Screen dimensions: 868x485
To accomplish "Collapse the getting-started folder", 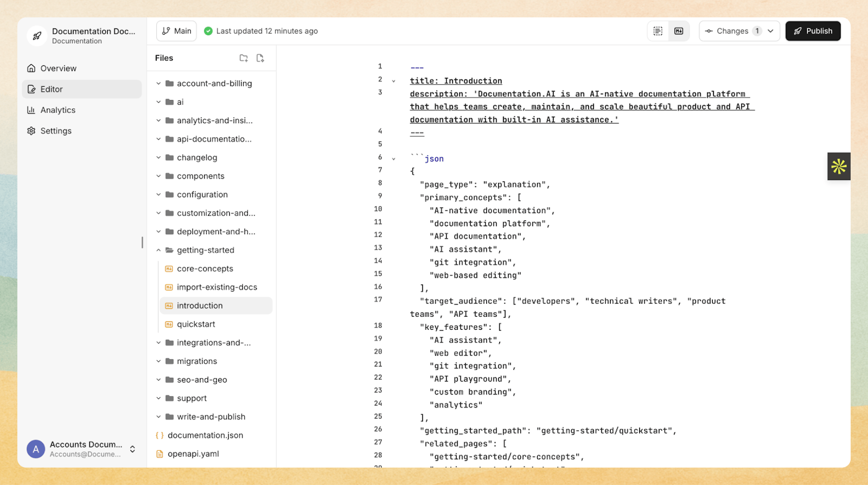I will pos(159,250).
